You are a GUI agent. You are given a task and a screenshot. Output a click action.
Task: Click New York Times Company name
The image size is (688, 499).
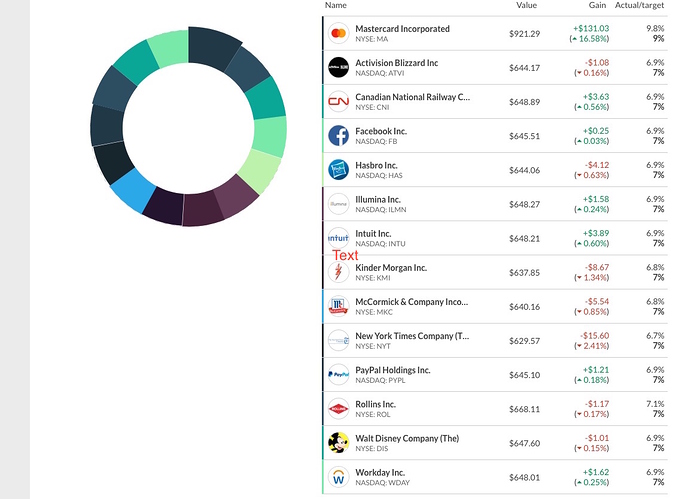(412, 336)
